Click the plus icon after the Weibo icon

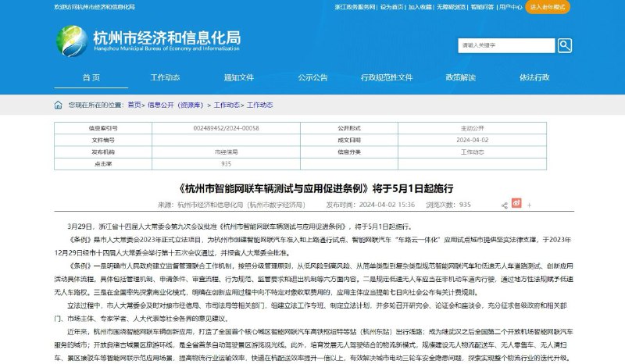tap(530, 205)
